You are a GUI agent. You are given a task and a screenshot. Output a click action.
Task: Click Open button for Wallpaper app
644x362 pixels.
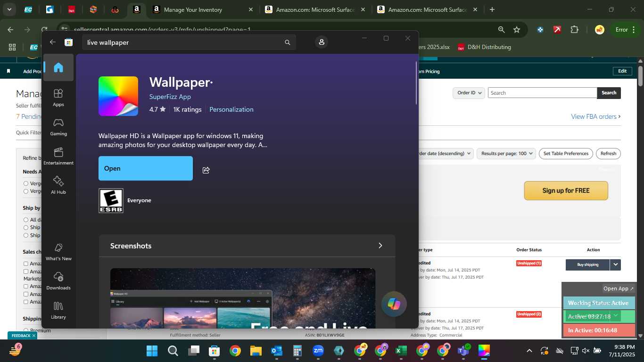click(146, 168)
